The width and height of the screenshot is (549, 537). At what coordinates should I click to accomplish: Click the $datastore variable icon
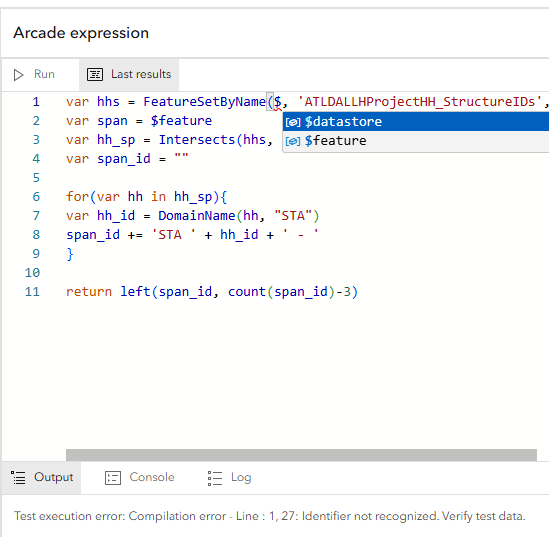coord(293,122)
